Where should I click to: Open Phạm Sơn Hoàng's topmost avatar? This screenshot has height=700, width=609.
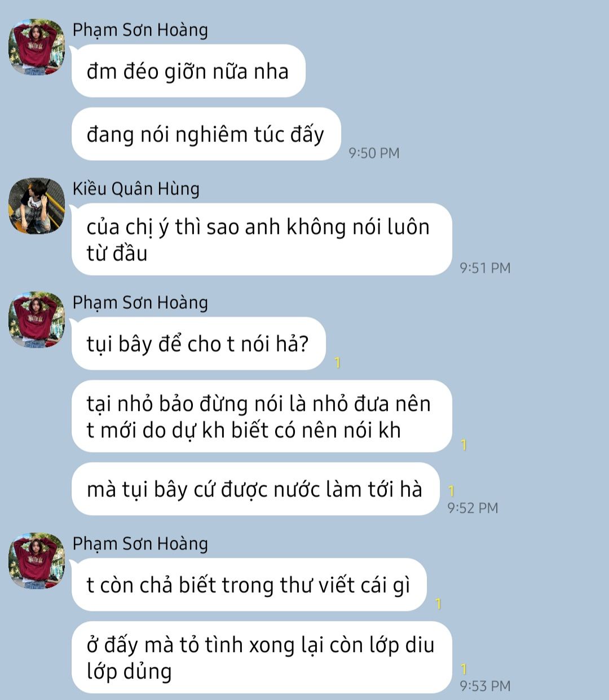37,47
